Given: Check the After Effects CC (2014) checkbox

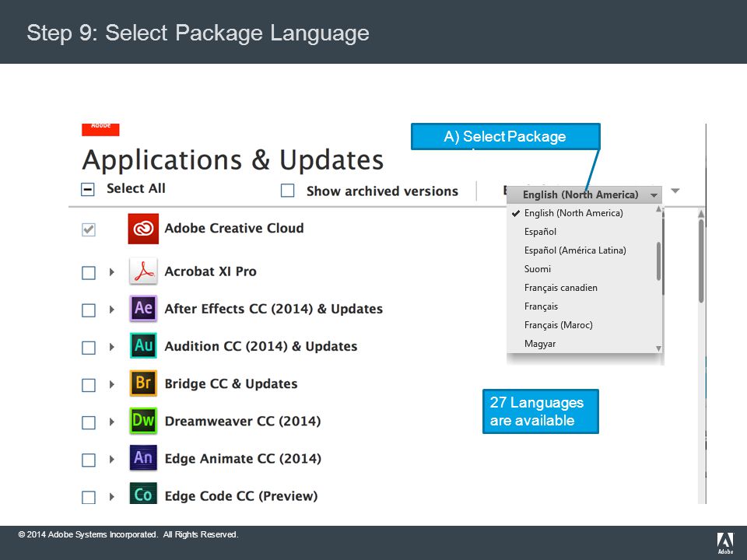Looking at the screenshot, I should [89, 310].
